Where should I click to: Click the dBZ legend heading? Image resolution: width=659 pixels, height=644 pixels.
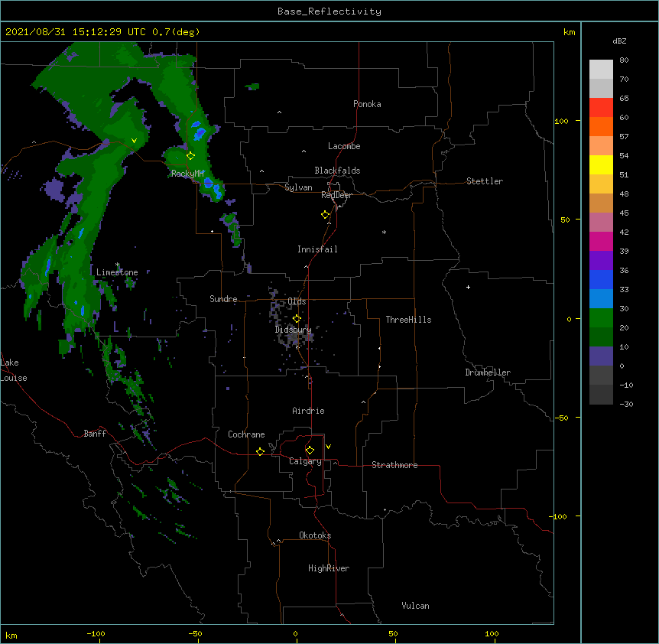[619, 41]
